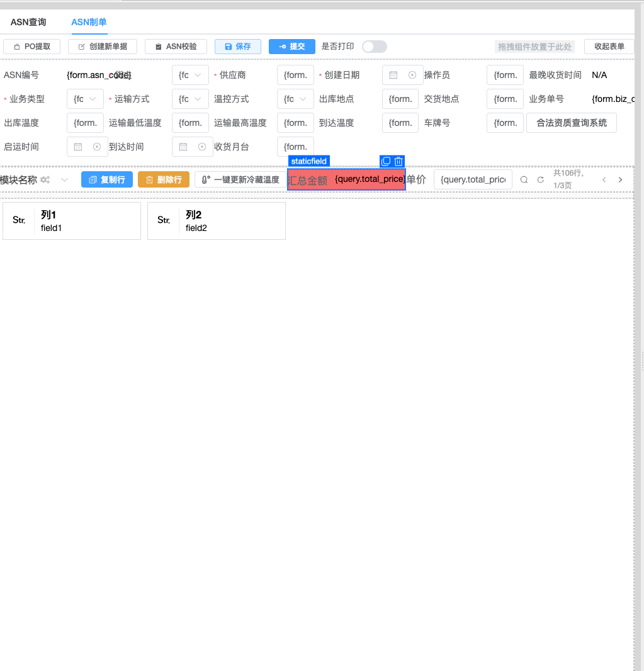This screenshot has height=671, width=644.
Task: Open the 运输方式 dropdown
Action: coord(190,99)
